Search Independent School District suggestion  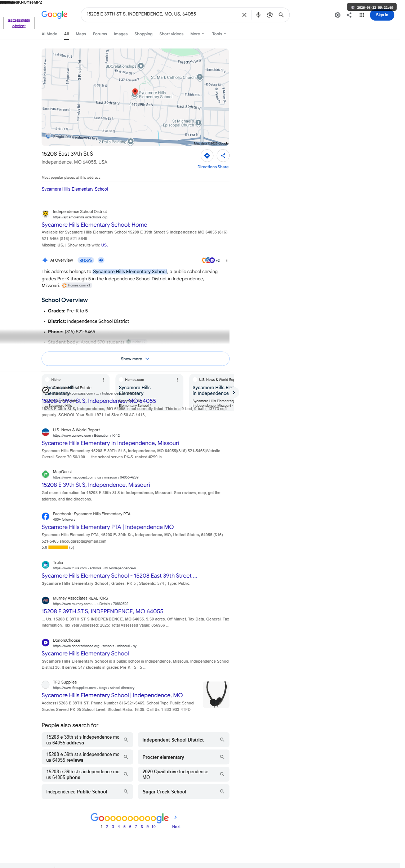183,740
